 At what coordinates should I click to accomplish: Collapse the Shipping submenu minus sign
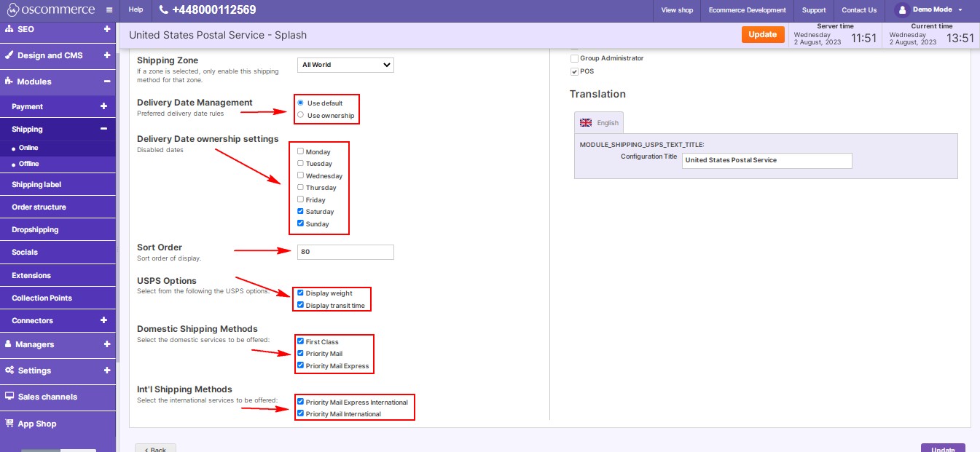(x=103, y=129)
